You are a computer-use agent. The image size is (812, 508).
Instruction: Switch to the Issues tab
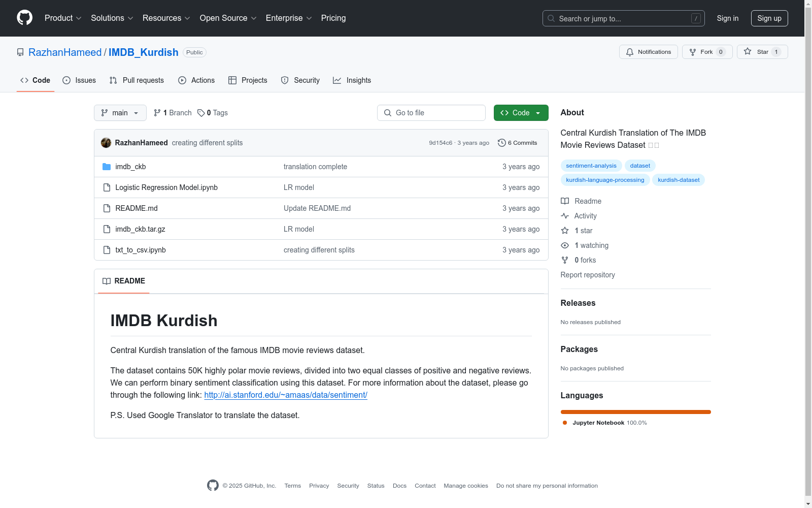click(x=79, y=80)
